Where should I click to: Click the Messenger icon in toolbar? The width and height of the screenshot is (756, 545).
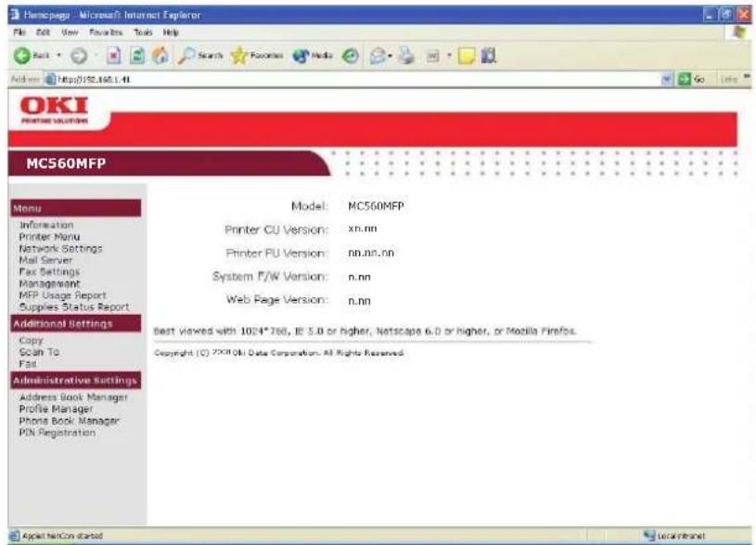click(x=489, y=56)
